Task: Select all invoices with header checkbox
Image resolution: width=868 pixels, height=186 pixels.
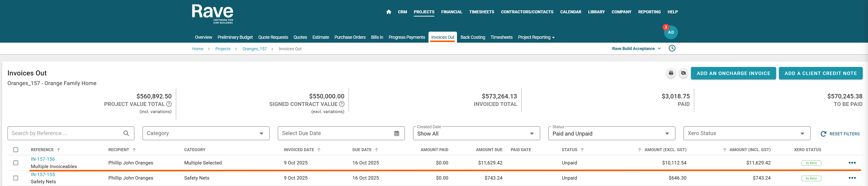Action: coord(16,150)
